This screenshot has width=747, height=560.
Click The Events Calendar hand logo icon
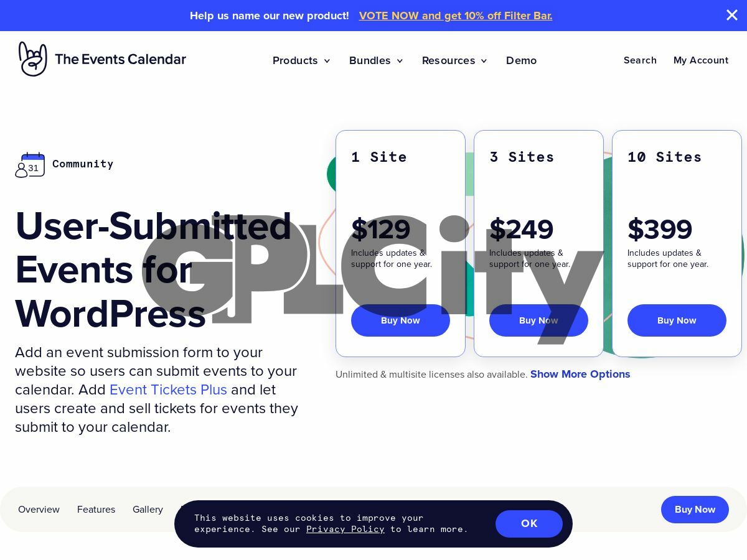click(33, 59)
